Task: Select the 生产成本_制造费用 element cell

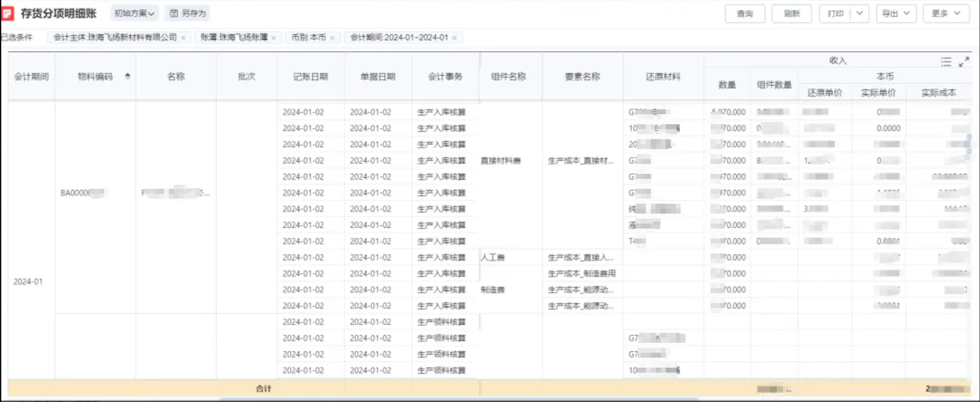Action: pyautogui.click(x=582, y=274)
